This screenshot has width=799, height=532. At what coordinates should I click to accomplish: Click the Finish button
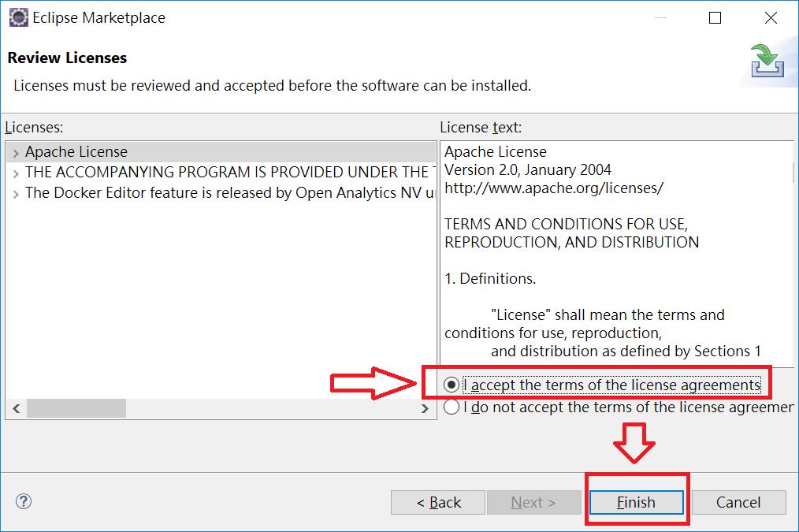point(636,503)
